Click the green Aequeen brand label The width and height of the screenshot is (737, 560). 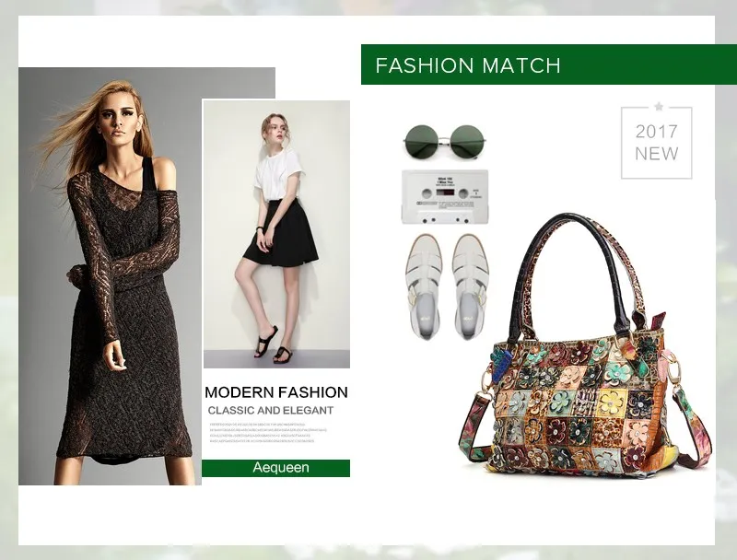275,468
